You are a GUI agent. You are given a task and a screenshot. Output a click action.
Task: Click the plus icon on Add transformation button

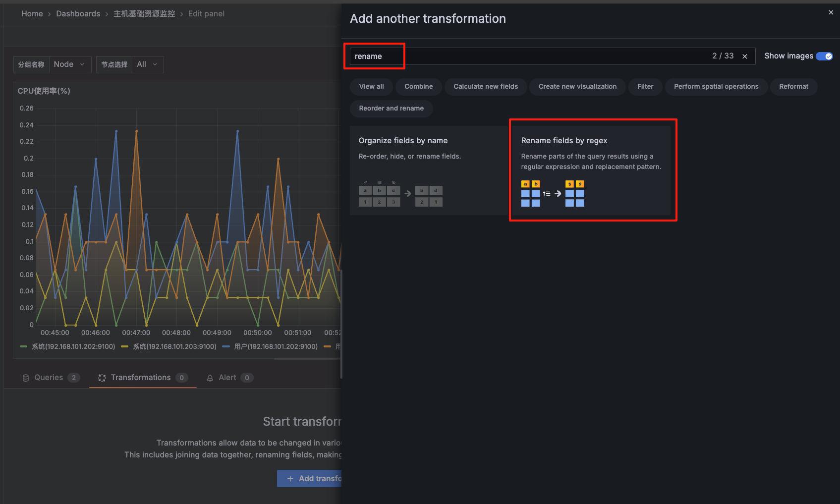click(290, 478)
